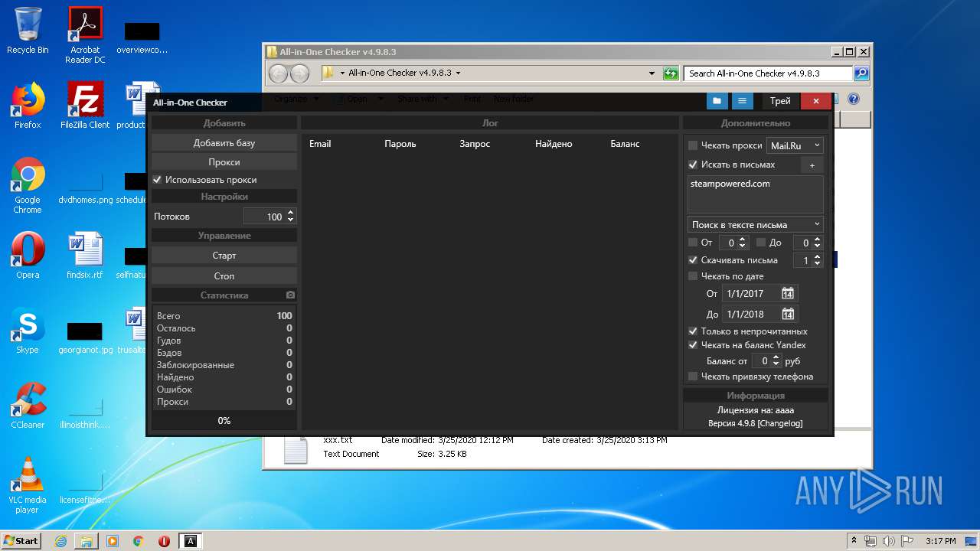Select the Opera desktop icon
Screen dimensions: 980x551
(28, 256)
